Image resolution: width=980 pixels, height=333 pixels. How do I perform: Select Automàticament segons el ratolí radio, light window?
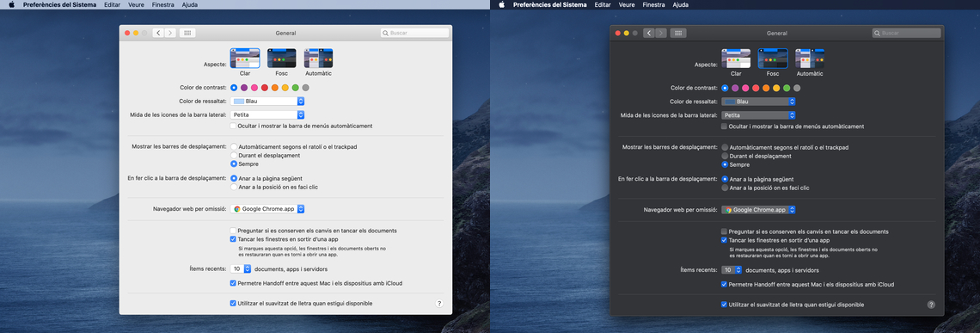[x=234, y=147]
